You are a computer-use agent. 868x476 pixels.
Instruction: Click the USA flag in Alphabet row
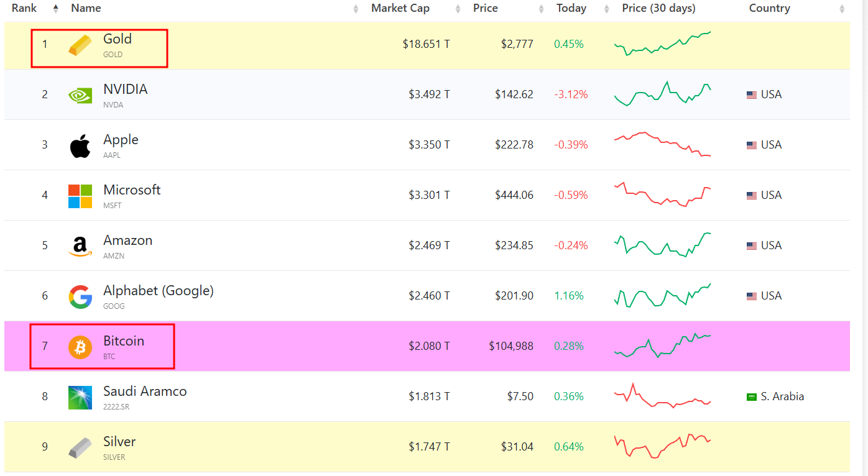coord(752,296)
